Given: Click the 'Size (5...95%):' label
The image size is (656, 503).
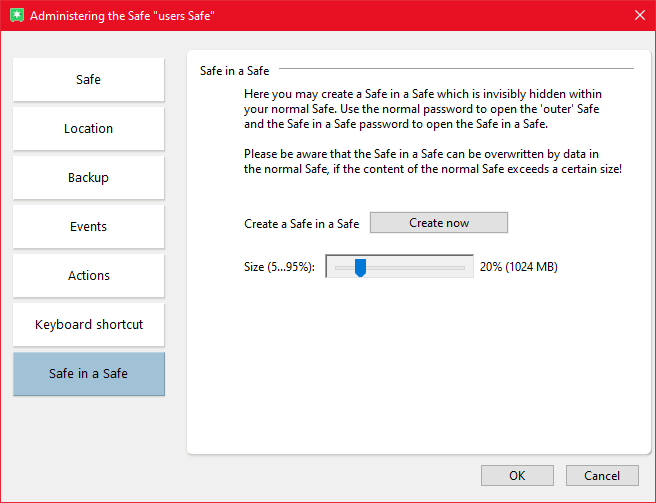Looking at the screenshot, I should 279,267.
